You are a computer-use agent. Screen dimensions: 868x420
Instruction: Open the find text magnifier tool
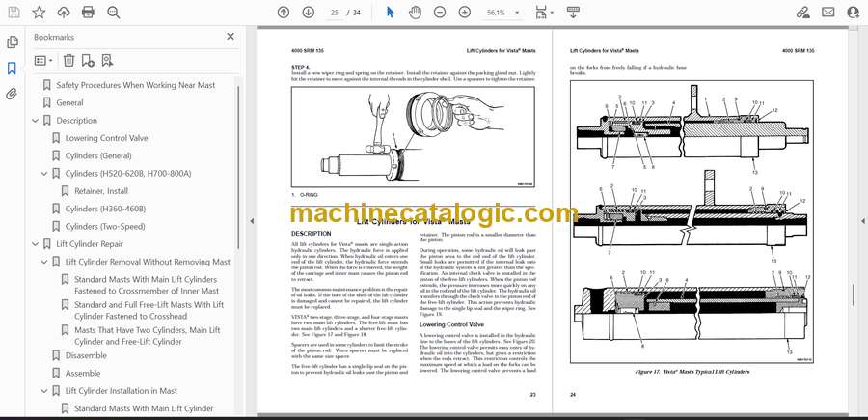pyautogui.click(x=114, y=13)
